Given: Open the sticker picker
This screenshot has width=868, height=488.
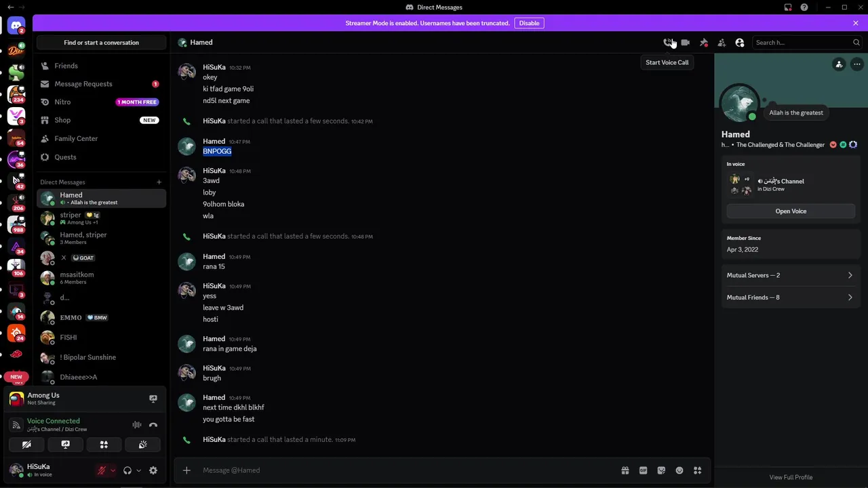Looking at the screenshot, I should pyautogui.click(x=661, y=470).
